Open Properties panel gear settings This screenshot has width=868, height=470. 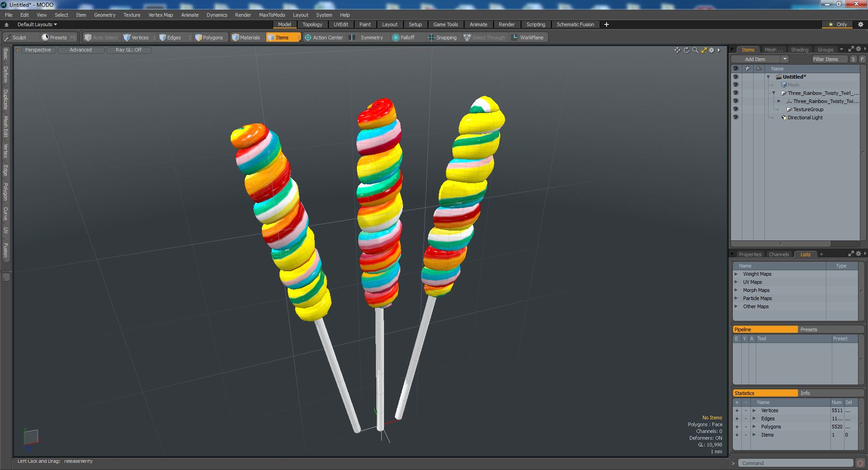pos(859,254)
